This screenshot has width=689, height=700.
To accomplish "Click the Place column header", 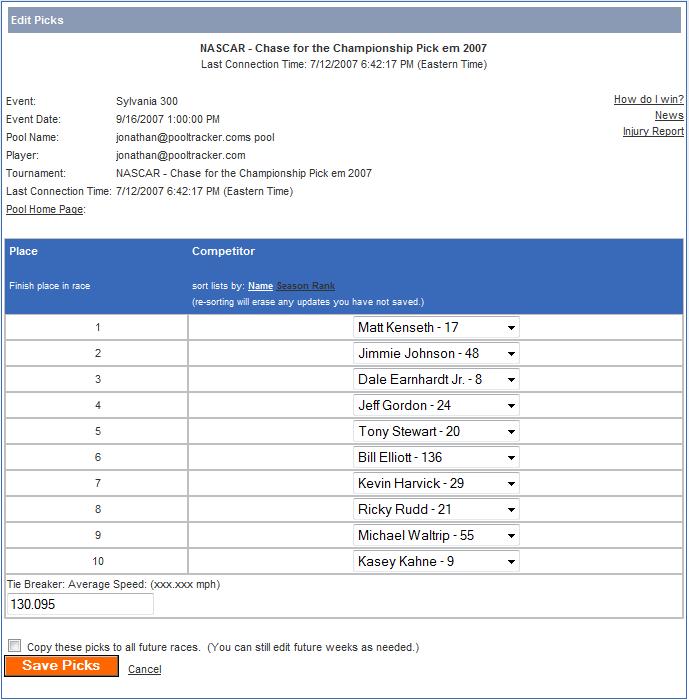I will (23, 251).
